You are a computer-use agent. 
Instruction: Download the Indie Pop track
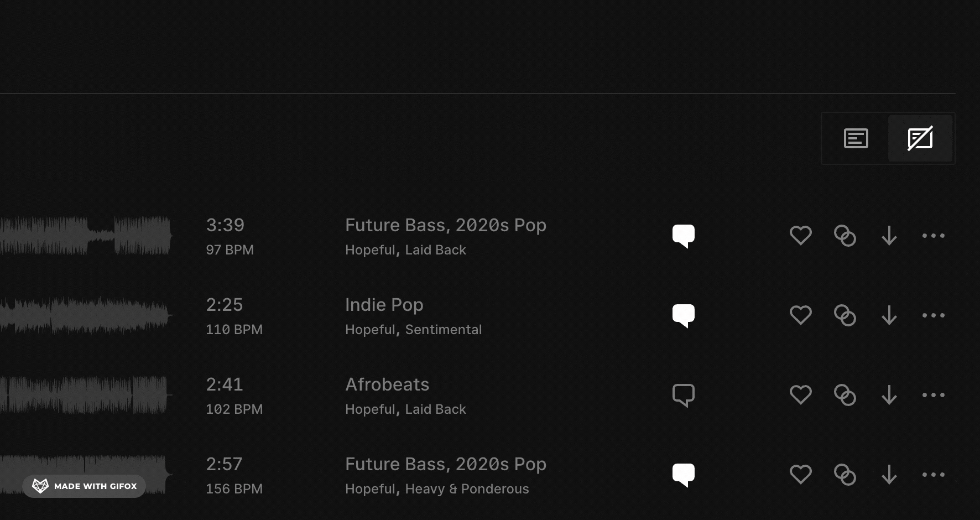[x=889, y=315]
